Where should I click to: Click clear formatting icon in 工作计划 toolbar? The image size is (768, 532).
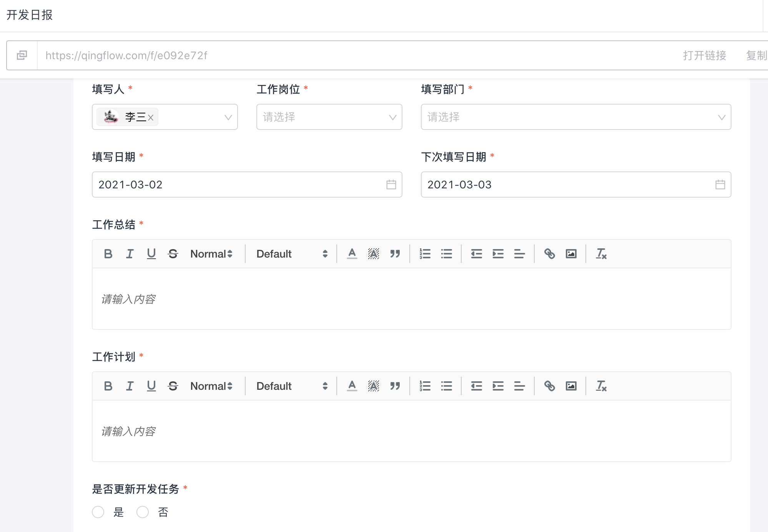pyautogui.click(x=601, y=386)
